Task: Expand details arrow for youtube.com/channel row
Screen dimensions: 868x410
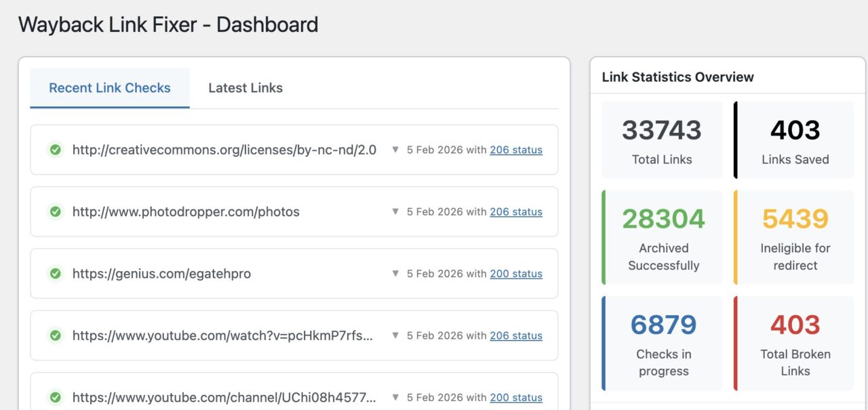Action: (x=395, y=398)
